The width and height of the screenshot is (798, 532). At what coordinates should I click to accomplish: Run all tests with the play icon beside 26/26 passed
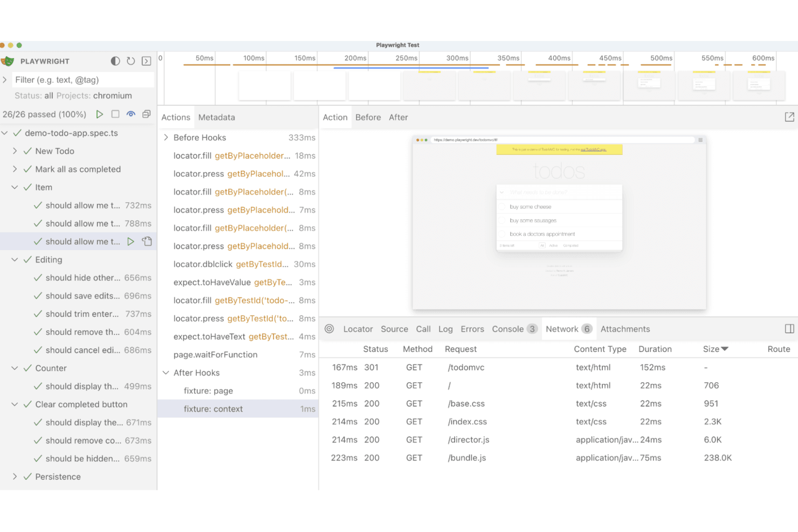(100, 114)
